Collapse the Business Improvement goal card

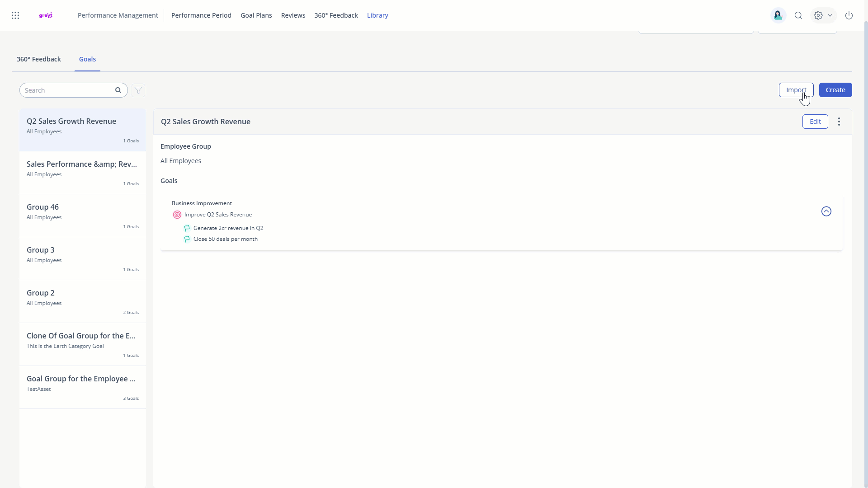826,211
